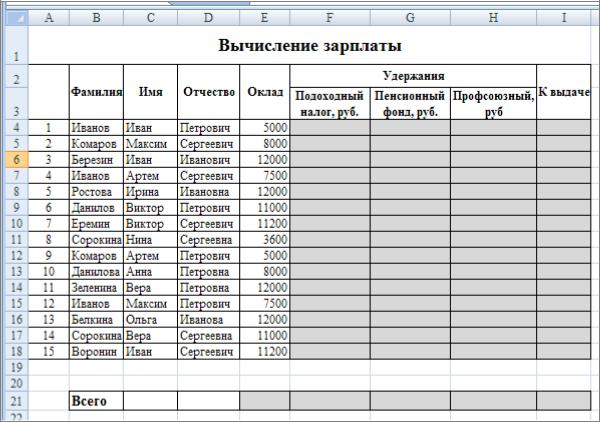Click the 'Удержания' merged header

pyautogui.click(x=413, y=76)
